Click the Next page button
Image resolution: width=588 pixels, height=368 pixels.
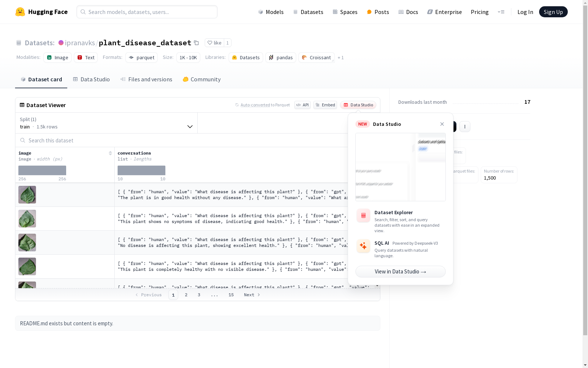pyautogui.click(x=252, y=295)
